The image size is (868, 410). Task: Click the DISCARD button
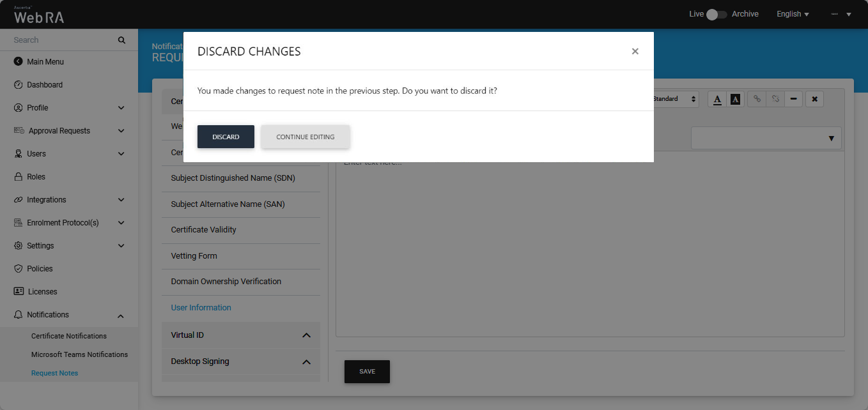point(226,137)
